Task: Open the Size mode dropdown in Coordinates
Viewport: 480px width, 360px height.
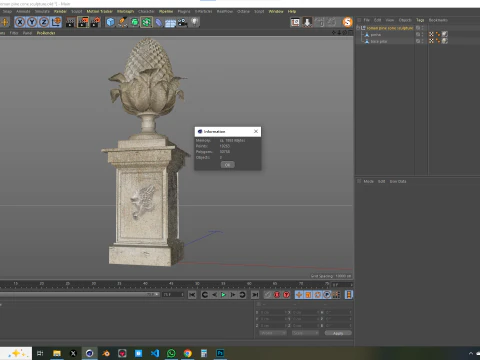Action: [305, 333]
